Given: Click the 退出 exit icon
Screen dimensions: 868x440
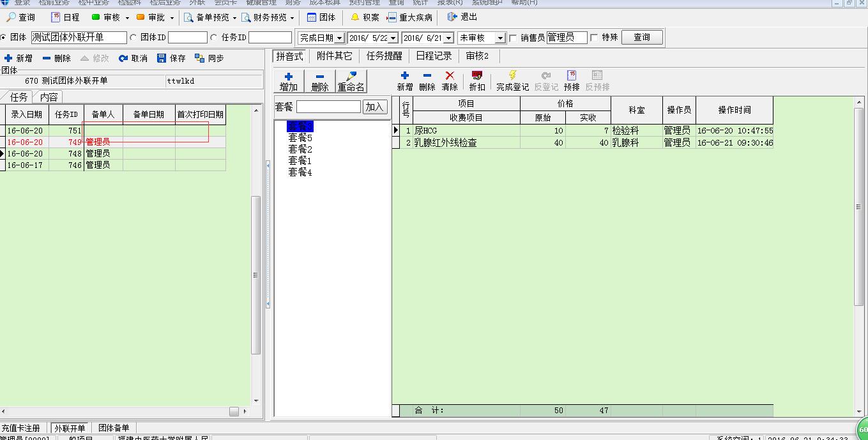Looking at the screenshot, I should click(452, 17).
